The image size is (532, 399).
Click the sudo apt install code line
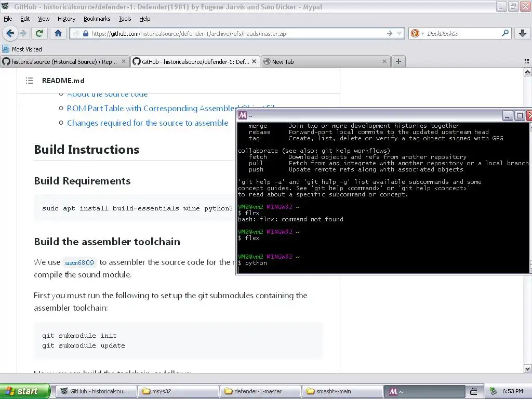click(x=137, y=208)
